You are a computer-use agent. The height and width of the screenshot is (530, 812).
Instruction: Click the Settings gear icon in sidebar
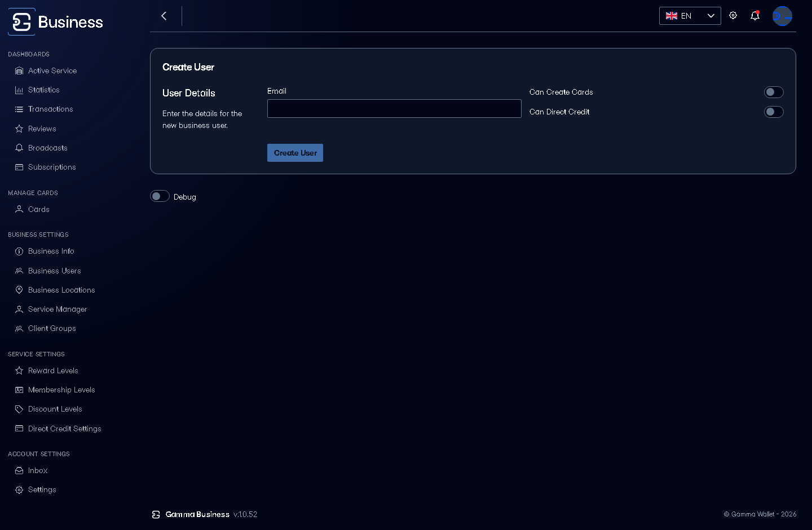pyautogui.click(x=19, y=490)
